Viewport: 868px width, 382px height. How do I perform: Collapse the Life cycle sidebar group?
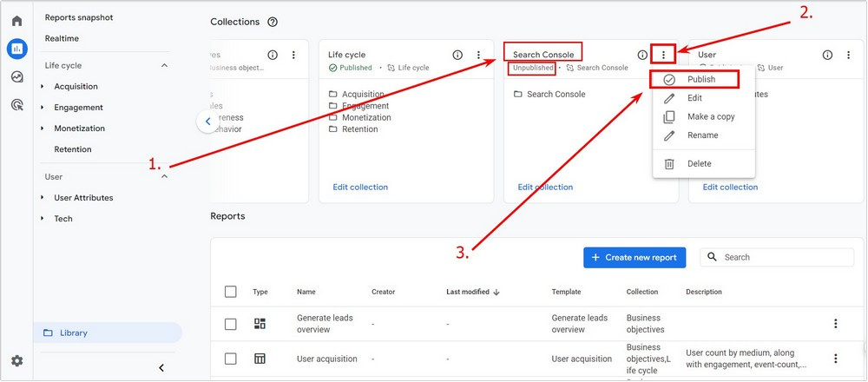click(164, 65)
